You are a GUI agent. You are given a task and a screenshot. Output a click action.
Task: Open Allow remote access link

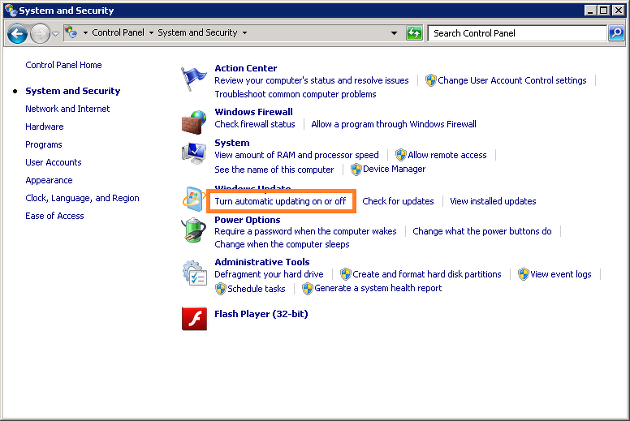point(447,155)
